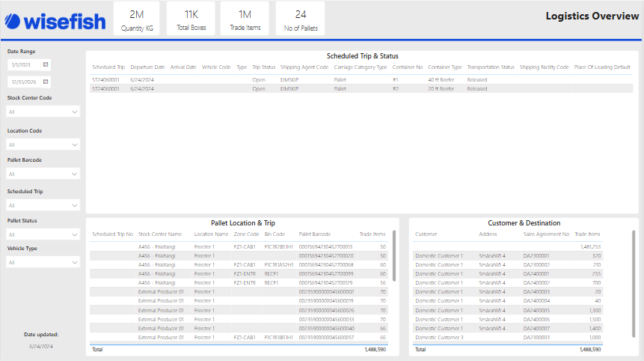This screenshot has width=644, height=361.
Task: Sort by Container Type column header
Action: pos(445,67)
